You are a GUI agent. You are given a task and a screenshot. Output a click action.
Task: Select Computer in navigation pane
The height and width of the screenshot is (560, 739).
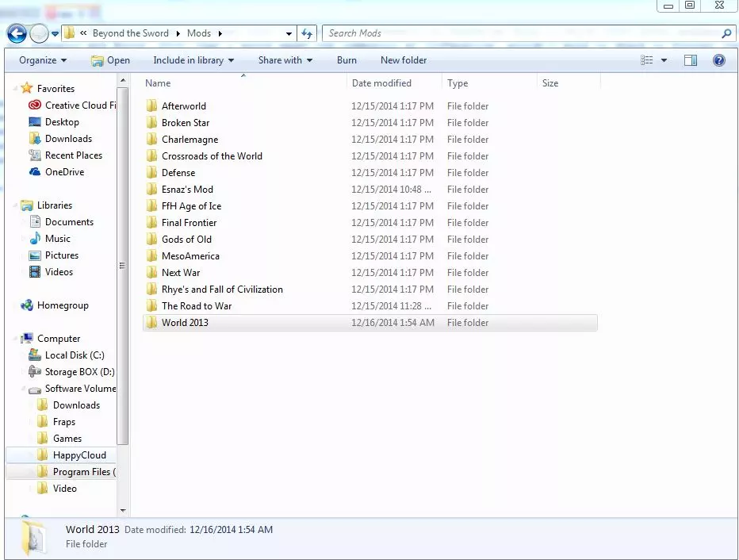tap(59, 339)
